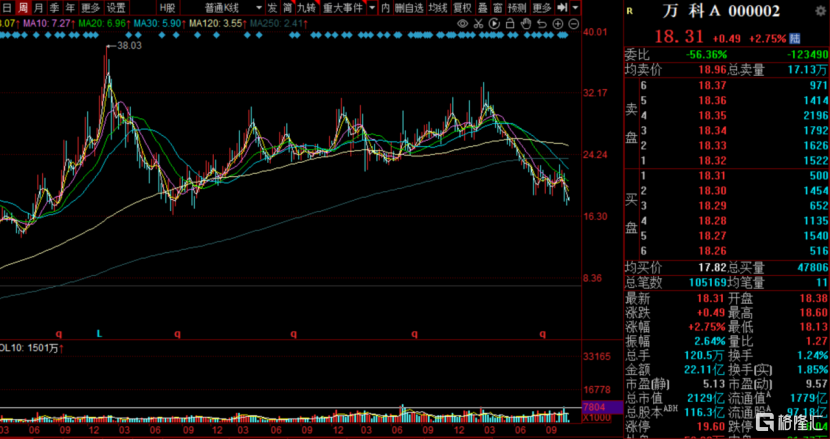Click the last red q marker

(x=543, y=334)
